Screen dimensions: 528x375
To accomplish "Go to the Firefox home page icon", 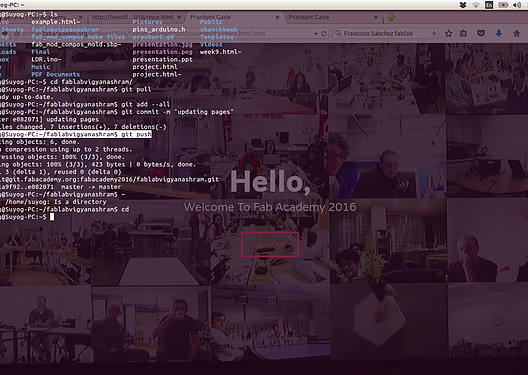I will click(x=517, y=33).
